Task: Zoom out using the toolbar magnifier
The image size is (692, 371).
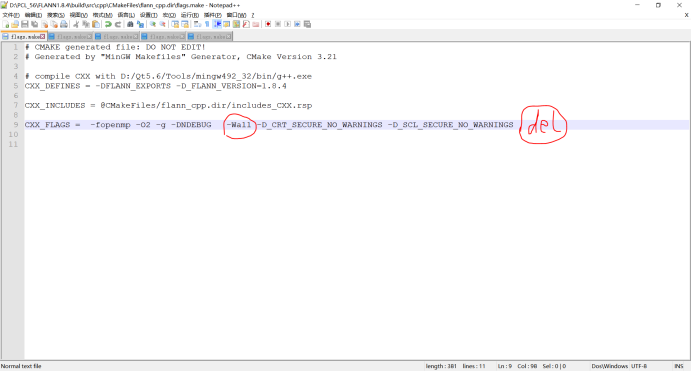Action: [162, 24]
